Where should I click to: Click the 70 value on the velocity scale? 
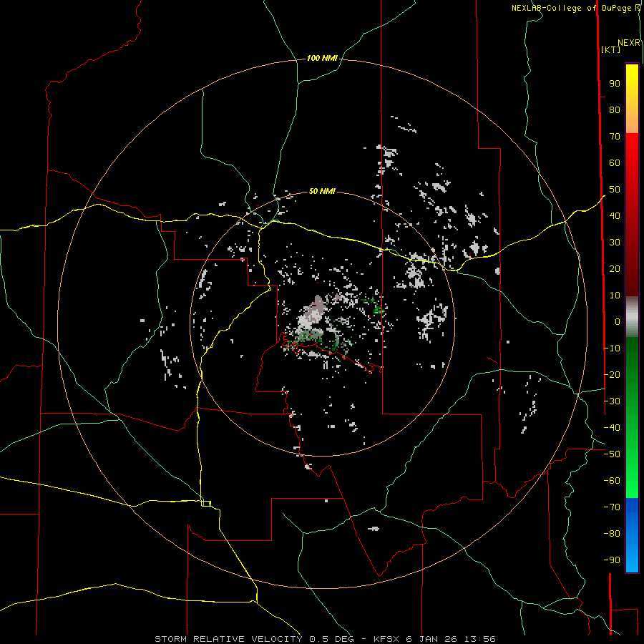[615, 137]
